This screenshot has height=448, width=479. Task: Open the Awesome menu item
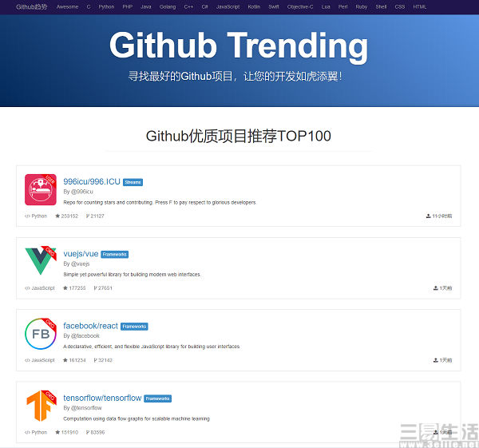pyautogui.click(x=67, y=6)
